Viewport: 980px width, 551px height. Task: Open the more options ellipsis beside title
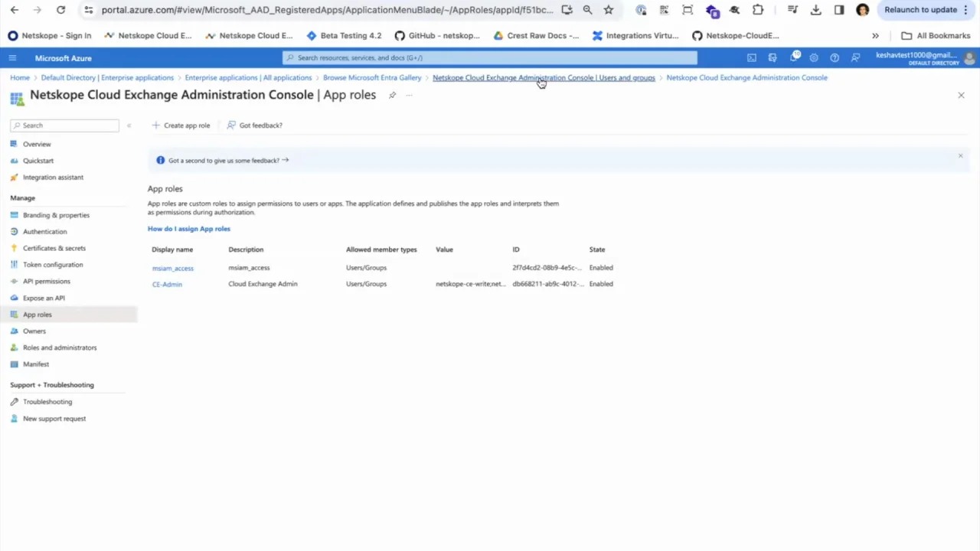[x=410, y=95]
